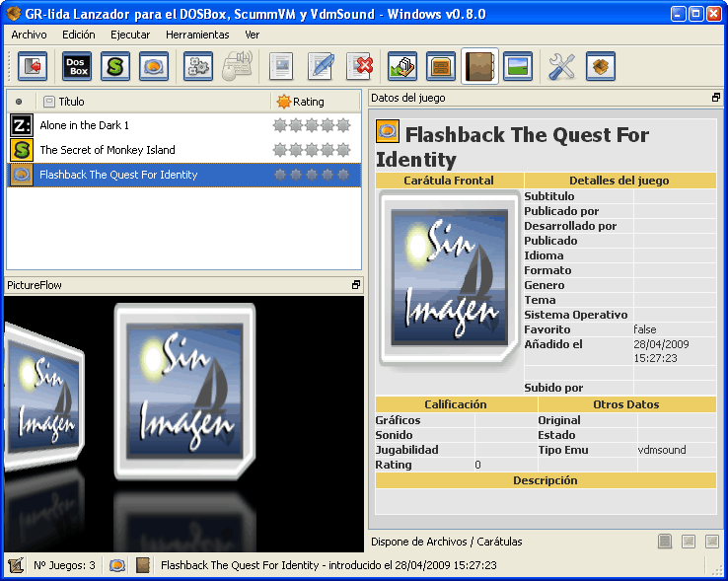Sort the list by the Rating column header
Image resolution: width=728 pixels, height=581 pixels.
316,102
